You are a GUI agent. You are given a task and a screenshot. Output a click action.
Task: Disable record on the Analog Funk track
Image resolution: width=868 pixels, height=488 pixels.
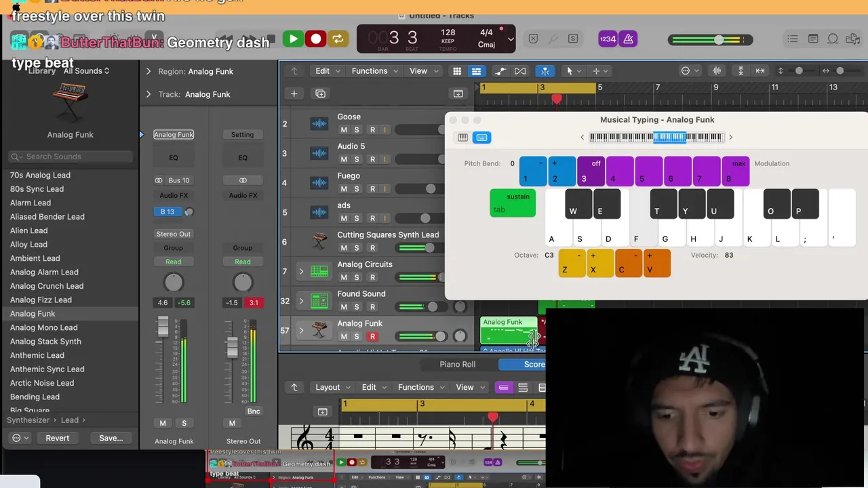(x=372, y=336)
